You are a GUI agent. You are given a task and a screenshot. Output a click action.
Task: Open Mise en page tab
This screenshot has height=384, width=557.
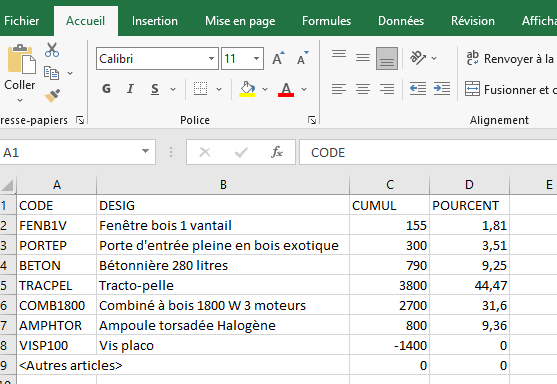click(240, 21)
